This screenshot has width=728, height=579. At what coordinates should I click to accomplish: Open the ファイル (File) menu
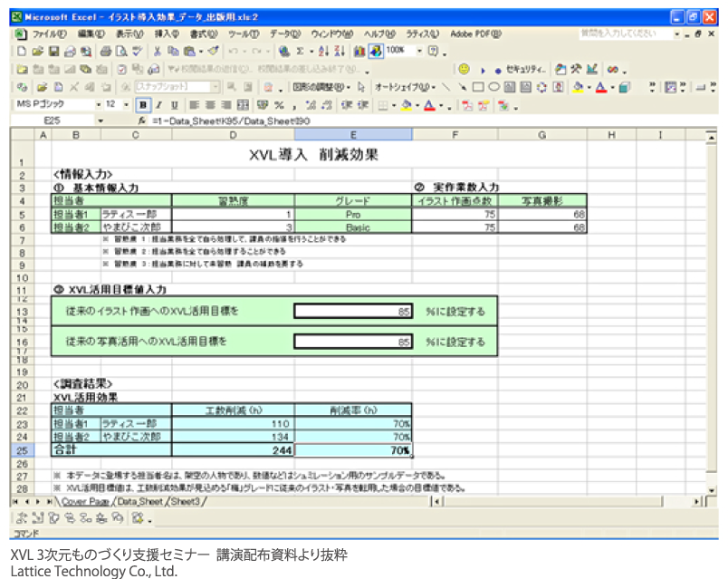(x=49, y=34)
